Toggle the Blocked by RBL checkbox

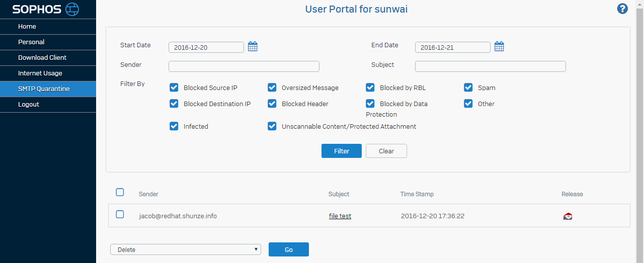(370, 87)
